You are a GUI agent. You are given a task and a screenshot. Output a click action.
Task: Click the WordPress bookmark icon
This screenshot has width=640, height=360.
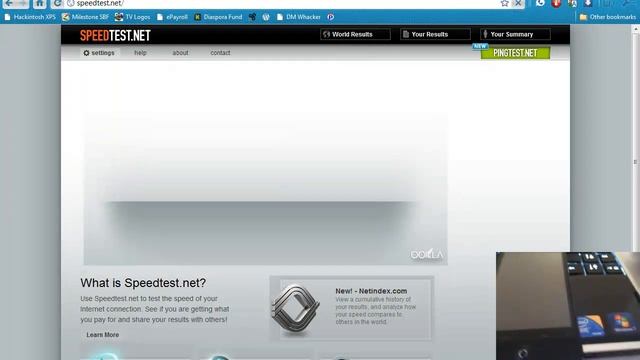pyautogui.click(x=266, y=17)
